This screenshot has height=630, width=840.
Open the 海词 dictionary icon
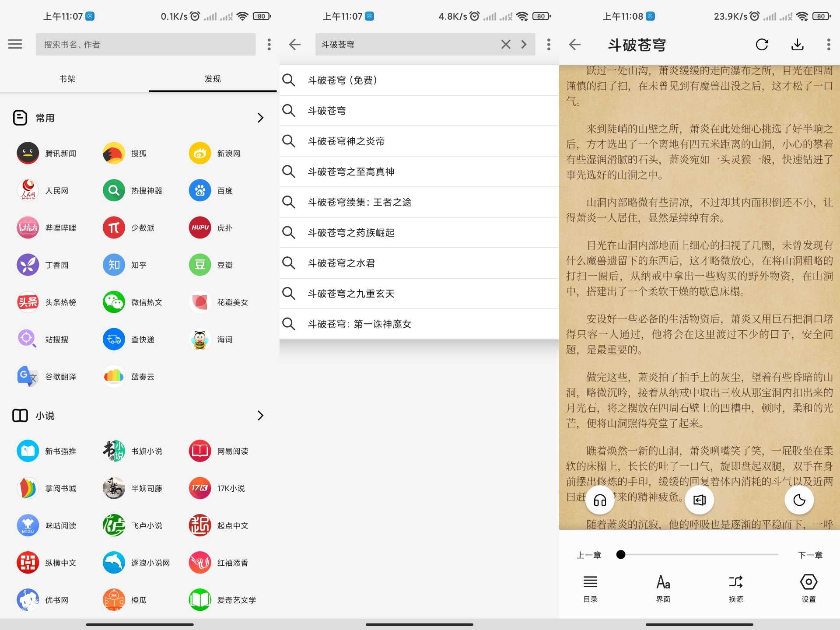pyautogui.click(x=200, y=339)
